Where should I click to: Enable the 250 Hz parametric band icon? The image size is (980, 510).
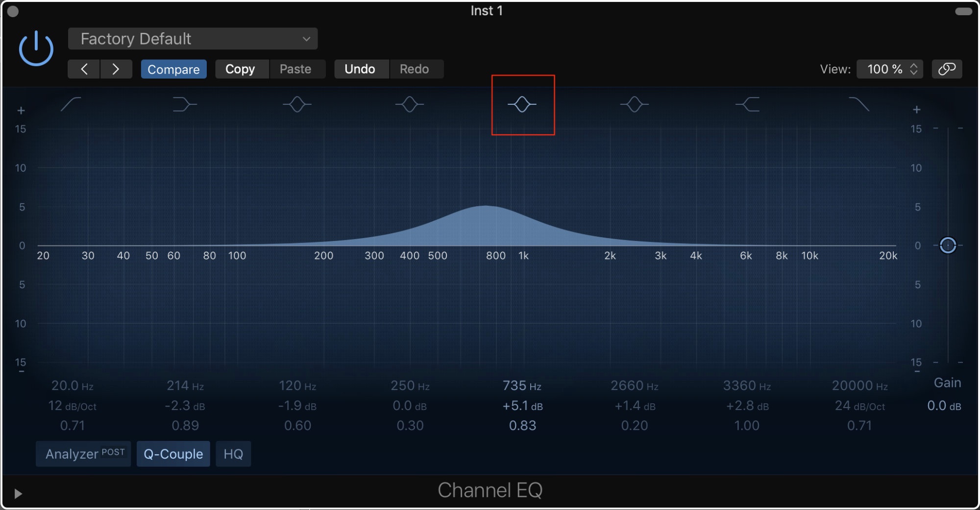tap(410, 104)
